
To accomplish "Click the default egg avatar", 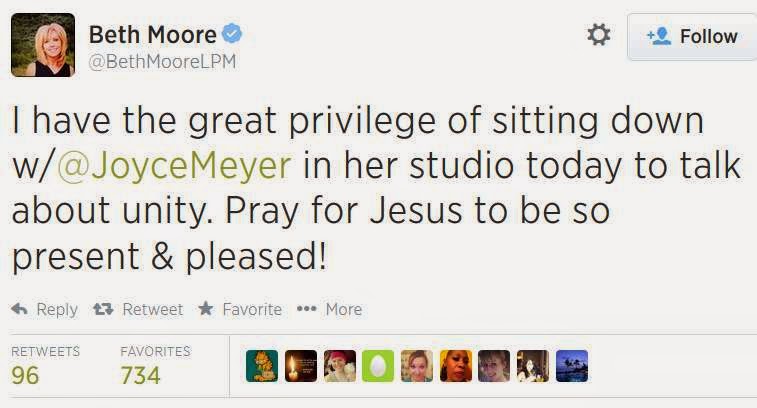I will coord(378,366).
